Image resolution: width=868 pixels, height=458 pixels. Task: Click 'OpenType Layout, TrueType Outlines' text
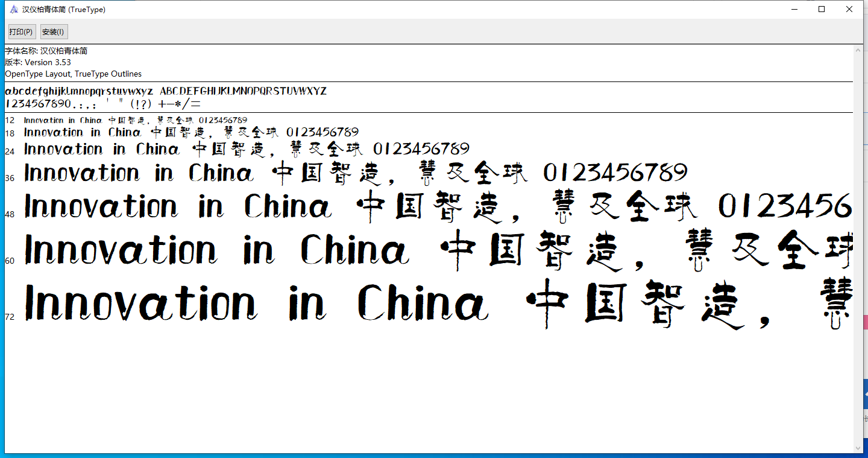74,74
